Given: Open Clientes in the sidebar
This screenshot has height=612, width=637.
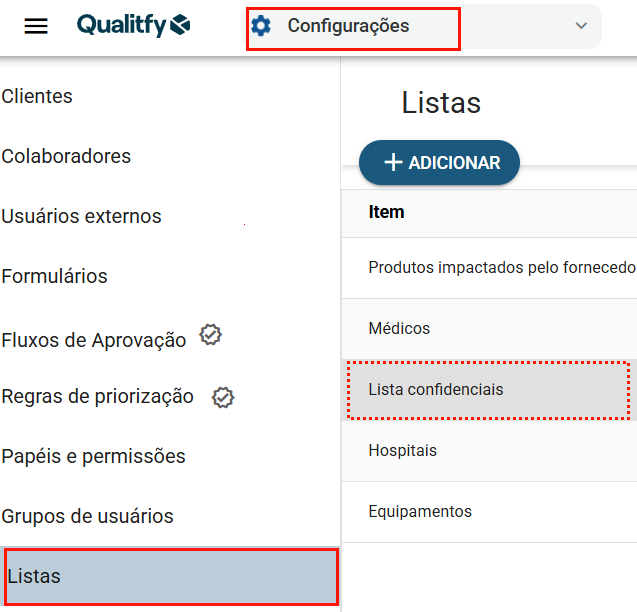Looking at the screenshot, I should (37, 96).
